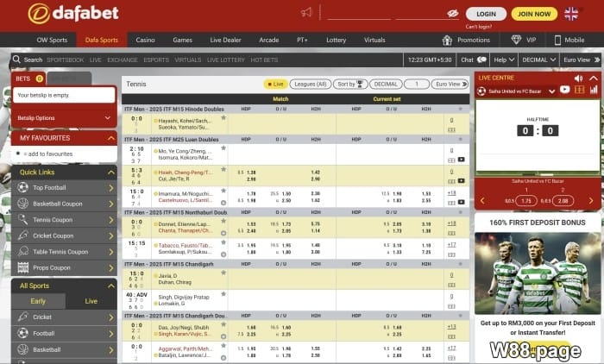Collapse the All Sports panel

111,286
